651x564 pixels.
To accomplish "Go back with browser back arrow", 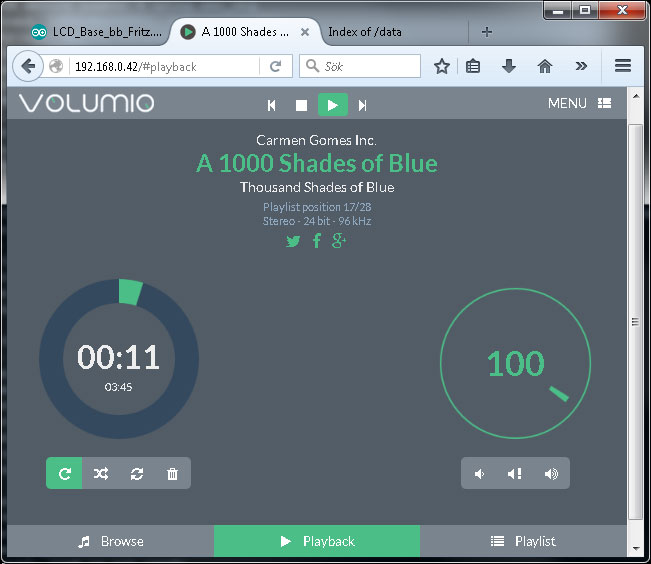I will point(28,66).
